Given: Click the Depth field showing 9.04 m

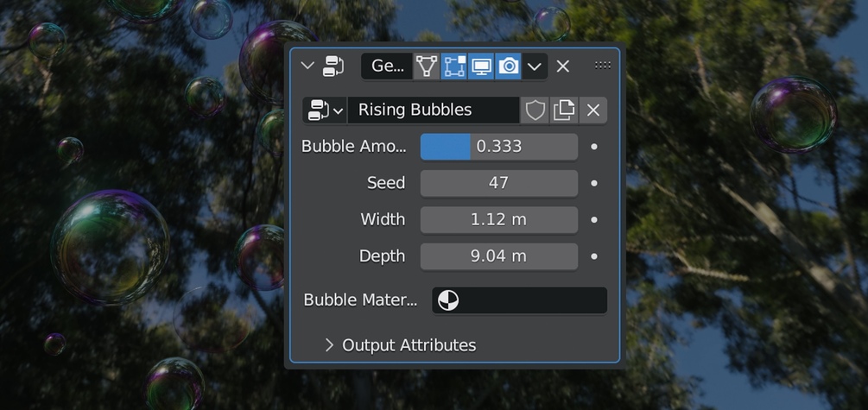Looking at the screenshot, I should coord(498,256).
